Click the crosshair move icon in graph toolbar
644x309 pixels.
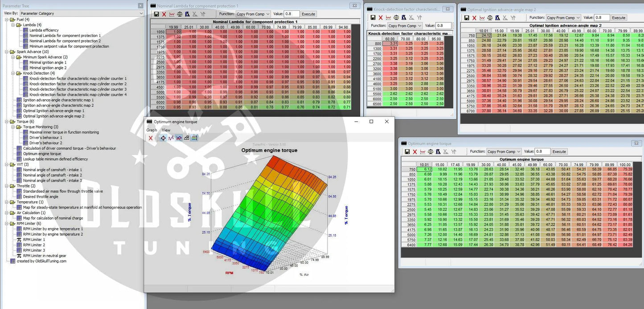click(x=163, y=138)
